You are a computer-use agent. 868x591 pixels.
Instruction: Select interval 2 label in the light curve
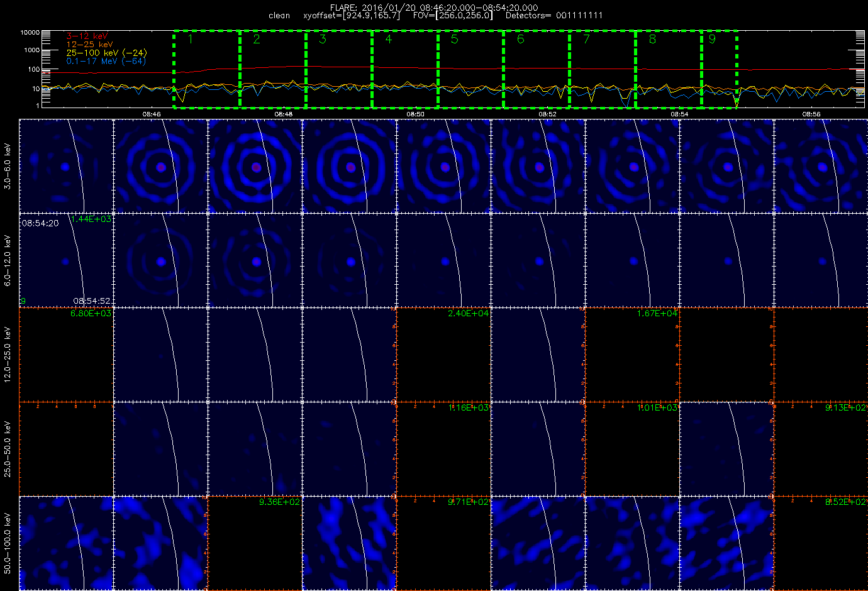257,40
